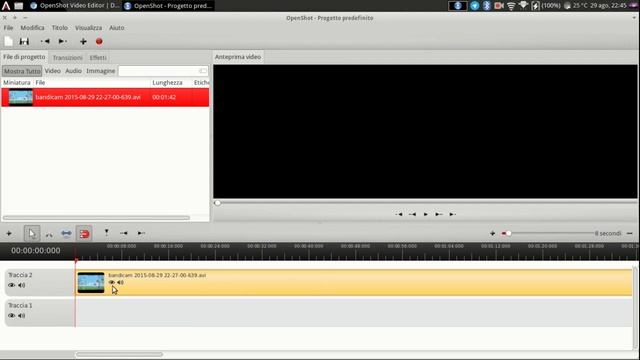Open the File menu

9,28
